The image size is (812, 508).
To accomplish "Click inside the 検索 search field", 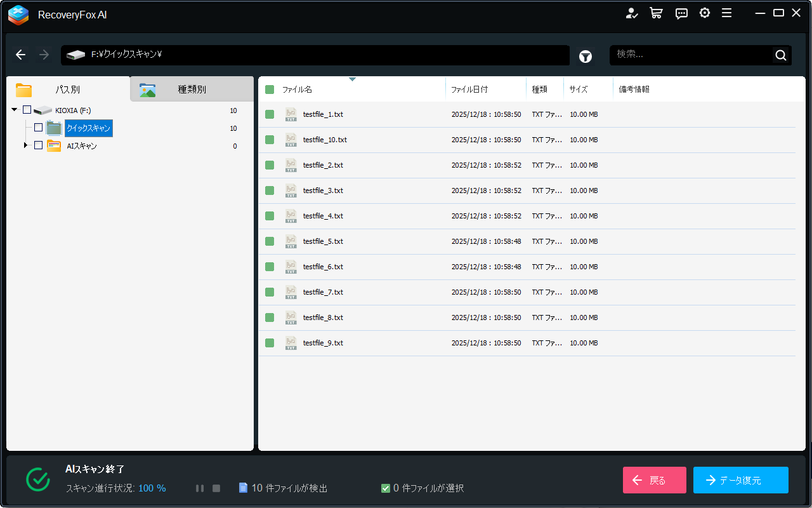I will tap(690, 55).
